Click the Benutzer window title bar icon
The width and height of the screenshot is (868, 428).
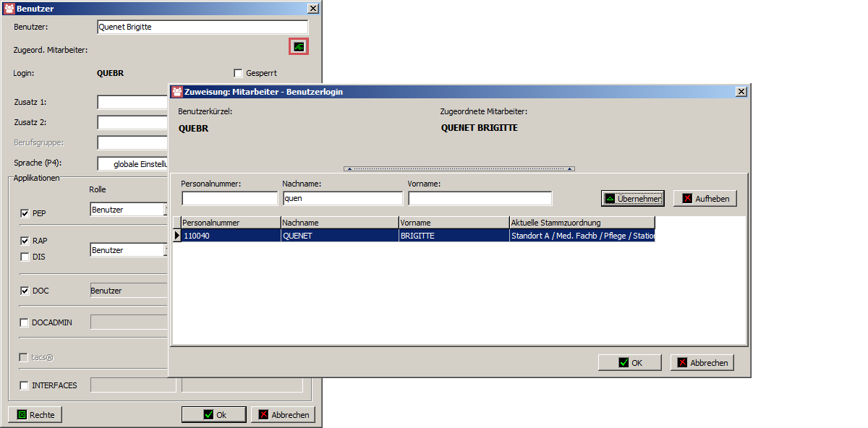tap(9, 9)
